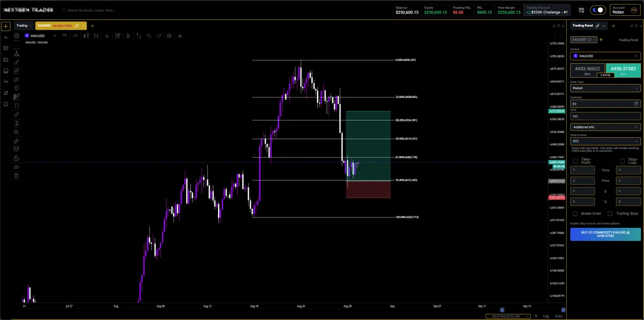644x320 pixels.
Task: Click the Zoom in magnifier tool
Action: click(x=16, y=132)
